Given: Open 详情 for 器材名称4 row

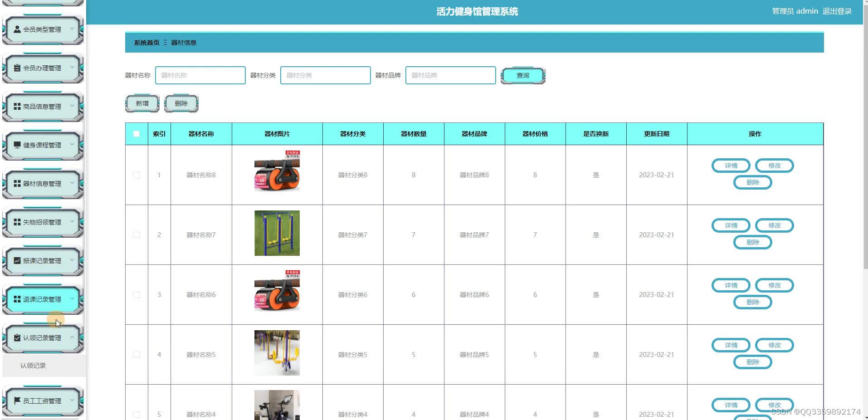Looking at the screenshot, I should [731, 405].
